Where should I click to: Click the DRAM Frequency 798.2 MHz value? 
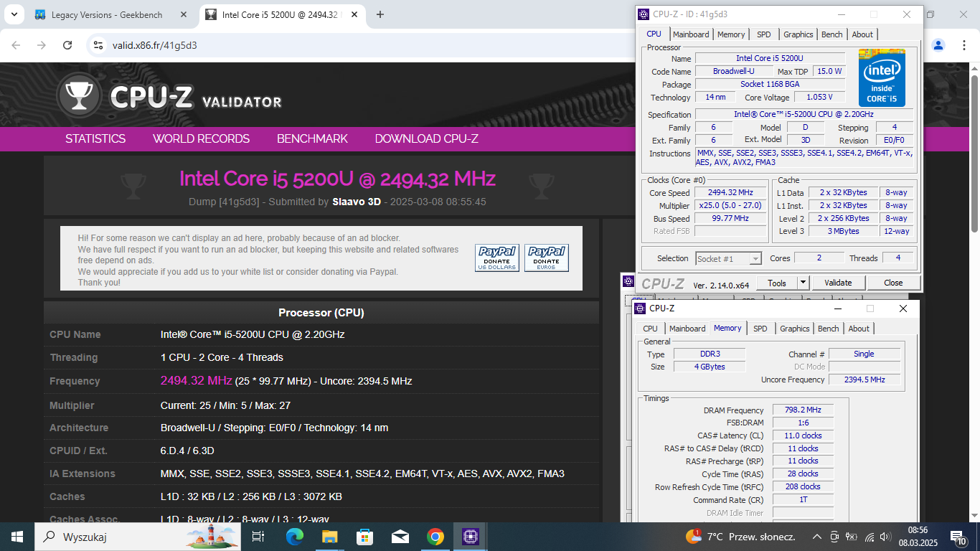(804, 410)
